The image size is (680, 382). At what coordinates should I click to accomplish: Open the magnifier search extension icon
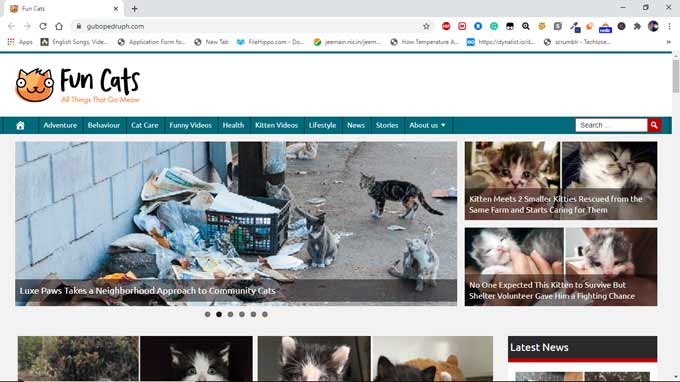click(526, 26)
